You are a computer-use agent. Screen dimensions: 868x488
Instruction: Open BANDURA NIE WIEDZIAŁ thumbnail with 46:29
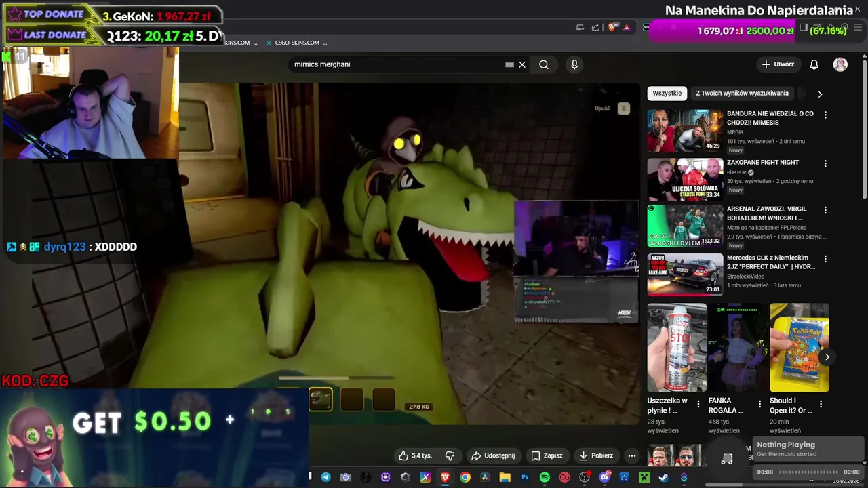point(685,131)
